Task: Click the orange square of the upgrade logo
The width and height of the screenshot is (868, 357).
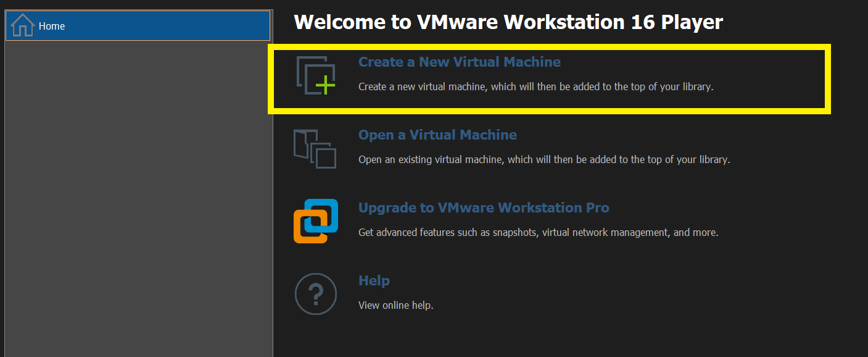Action: coord(305,231)
